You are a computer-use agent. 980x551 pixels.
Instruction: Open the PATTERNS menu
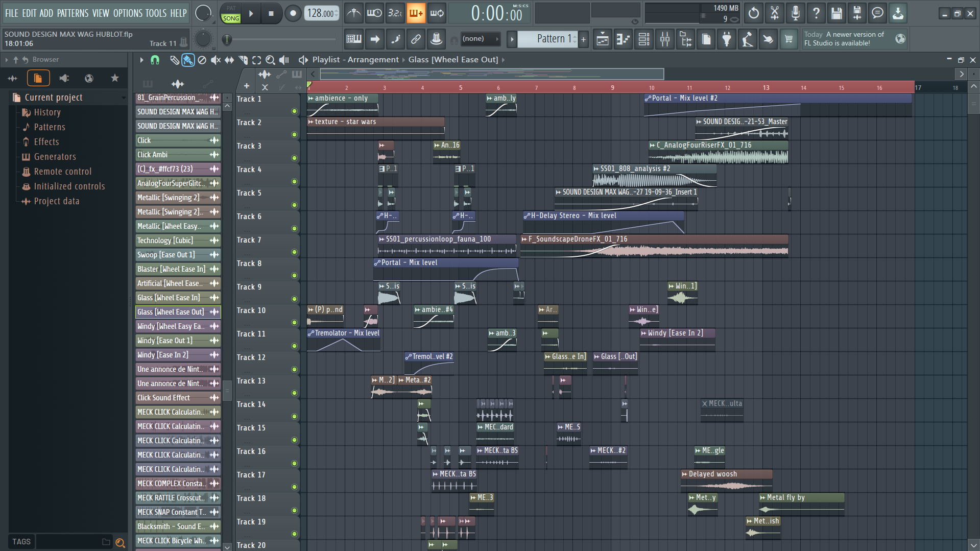tap(73, 13)
